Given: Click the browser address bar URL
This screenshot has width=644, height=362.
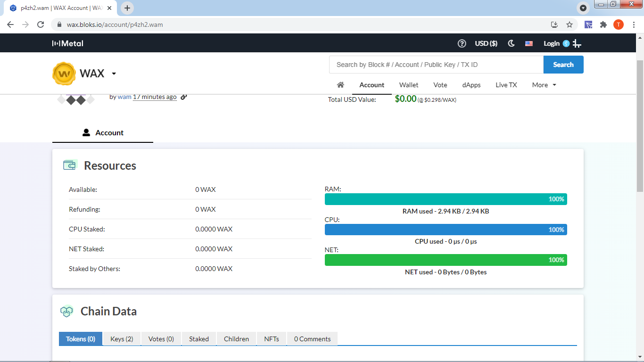Looking at the screenshot, I should 115,25.
